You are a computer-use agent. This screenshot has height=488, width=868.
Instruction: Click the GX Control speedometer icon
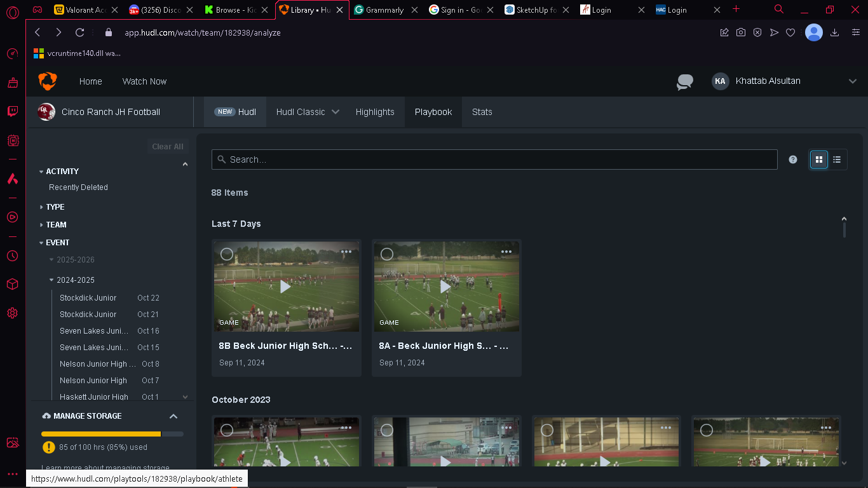(13, 54)
